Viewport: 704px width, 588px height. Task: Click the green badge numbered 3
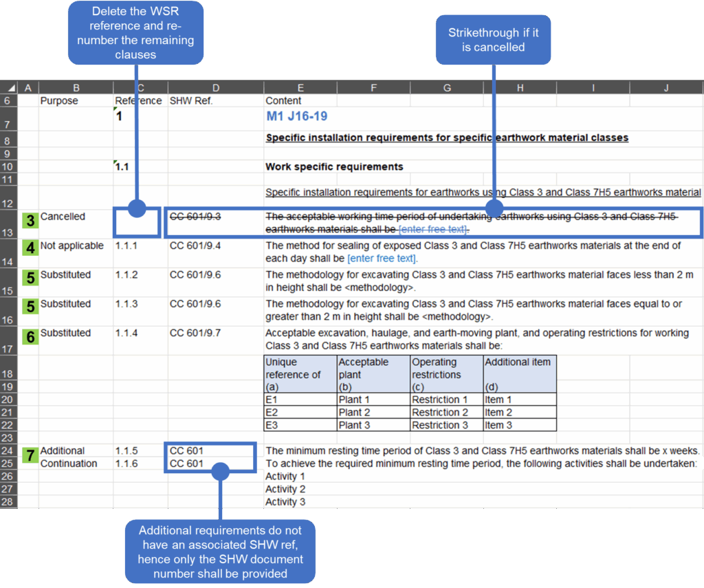(x=30, y=221)
